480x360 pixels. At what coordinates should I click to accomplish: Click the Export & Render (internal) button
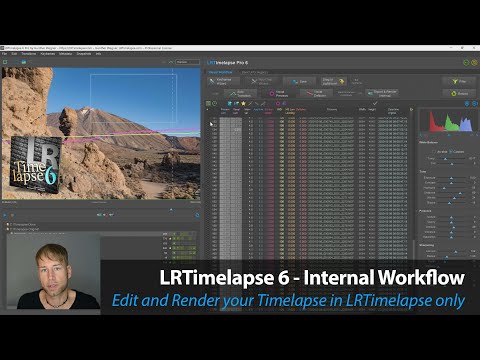pos(382,93)
